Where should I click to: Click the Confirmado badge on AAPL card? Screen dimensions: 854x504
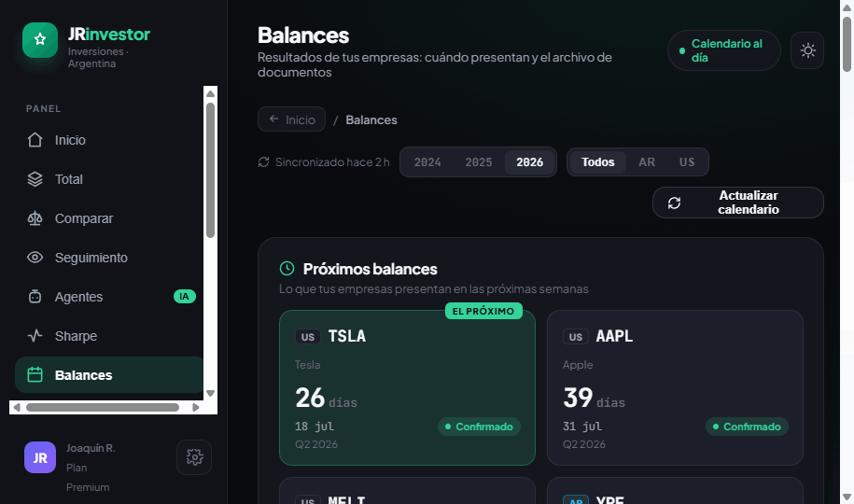click(748, 427)
